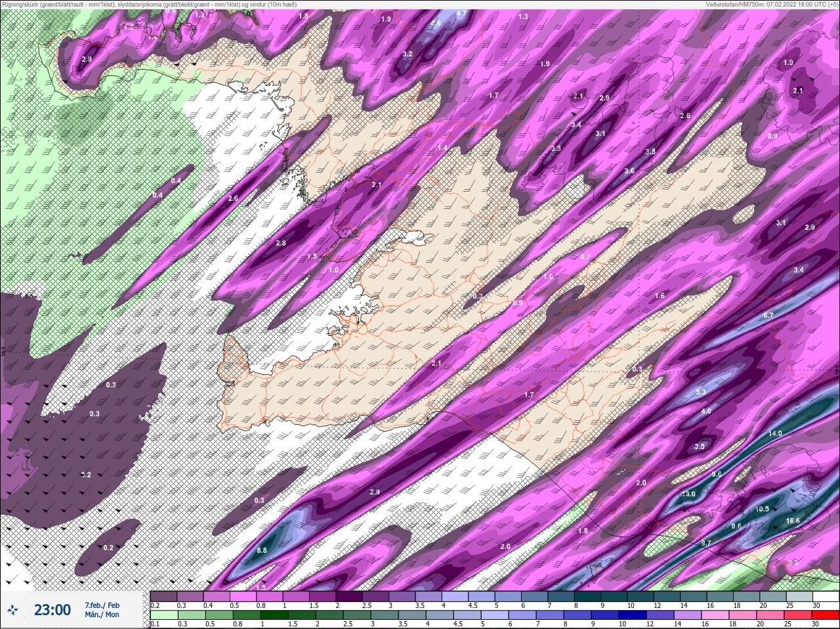Select the 23:00 forecast time label
Viewport: 840px width, 629px height.
pyautogui.click(x=52, y=610)
